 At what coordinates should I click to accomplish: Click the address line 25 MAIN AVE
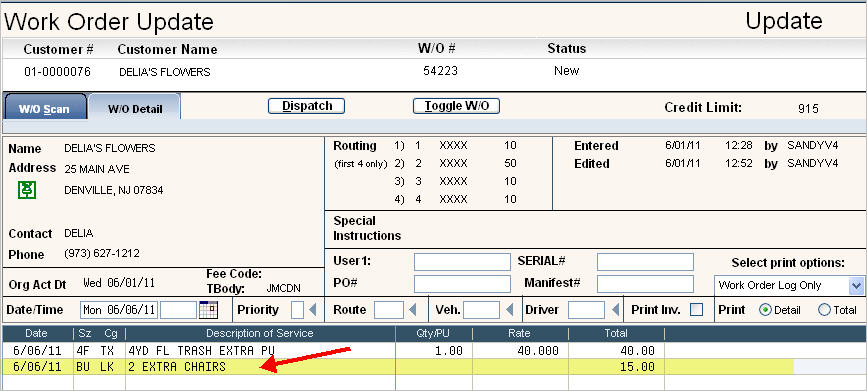tap(97, 169)
